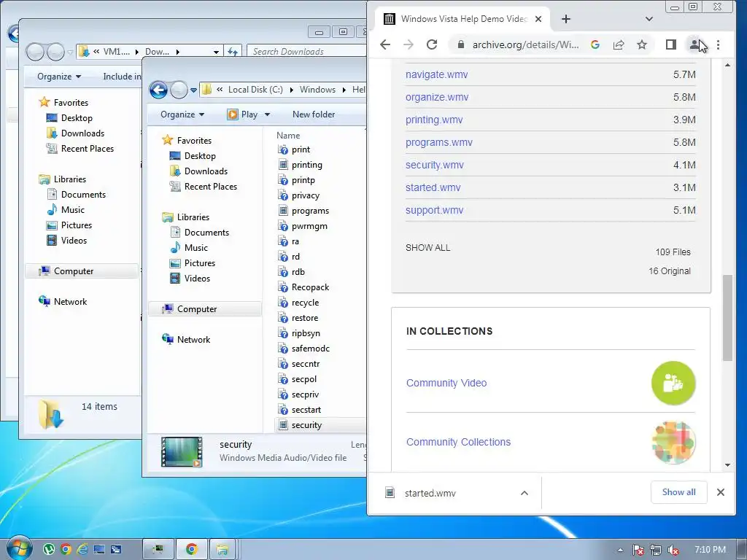Open the navigate.wmv link
This screenshot has width=747, height=560.
pyautogui.click(x=436, y=75)
